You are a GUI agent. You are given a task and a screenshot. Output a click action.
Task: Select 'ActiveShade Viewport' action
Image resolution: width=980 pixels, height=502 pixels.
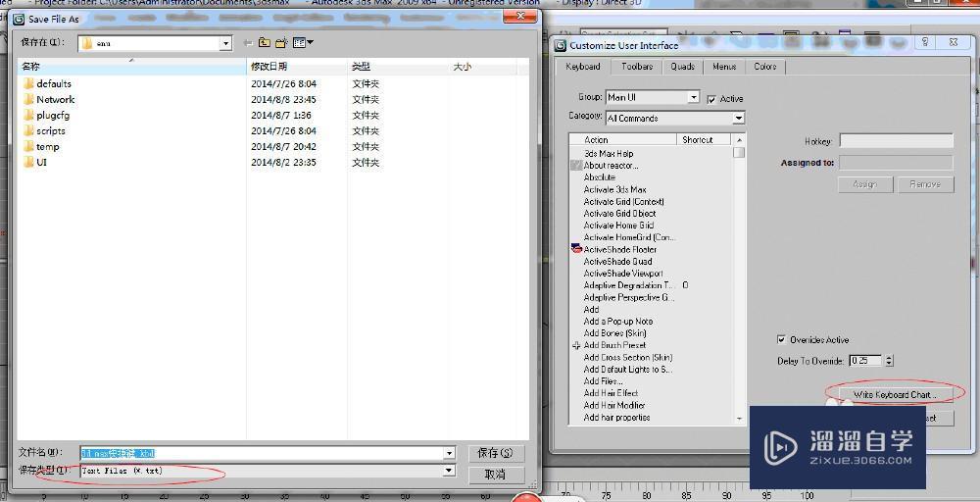623,274
